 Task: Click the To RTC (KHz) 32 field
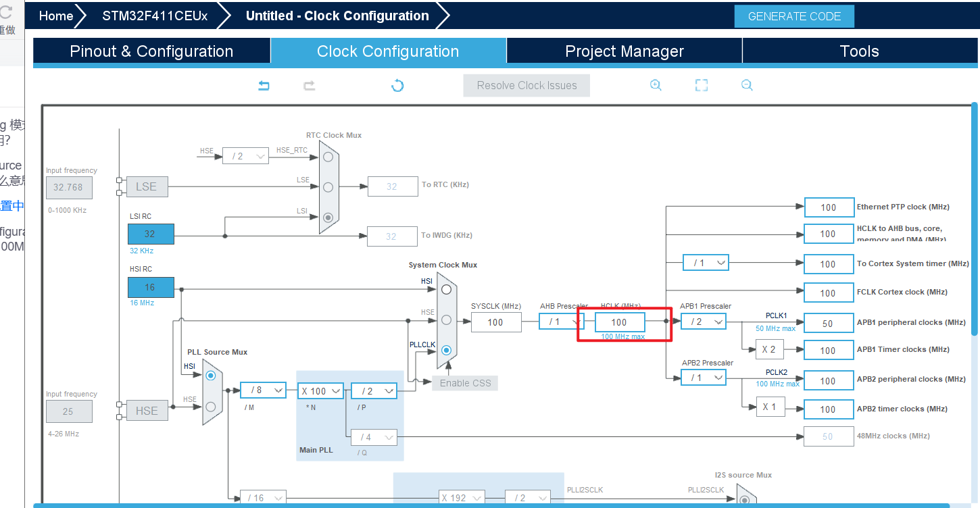(393, 186)
